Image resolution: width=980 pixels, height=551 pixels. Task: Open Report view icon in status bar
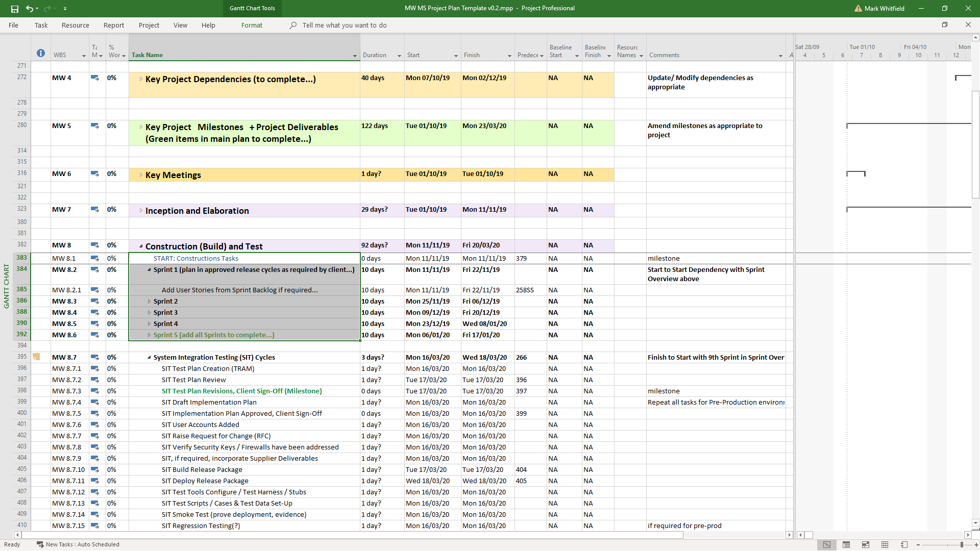(x=904, y=545)
